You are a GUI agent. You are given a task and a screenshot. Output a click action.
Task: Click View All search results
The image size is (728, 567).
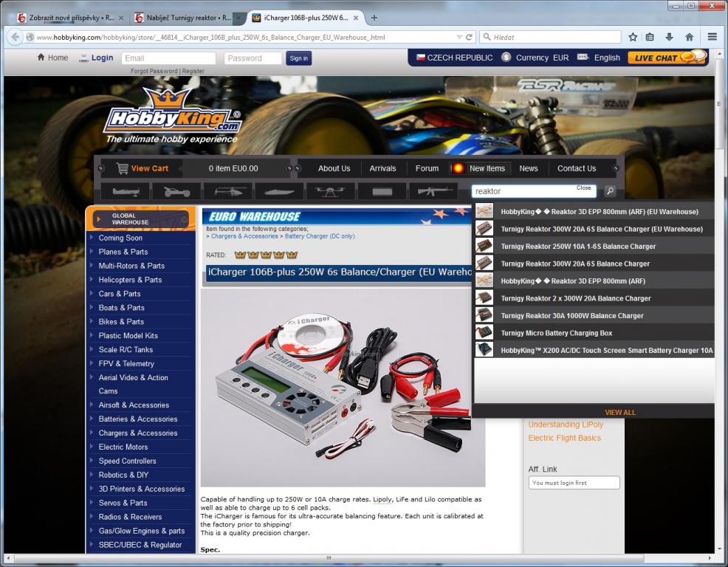pos(619,413)
